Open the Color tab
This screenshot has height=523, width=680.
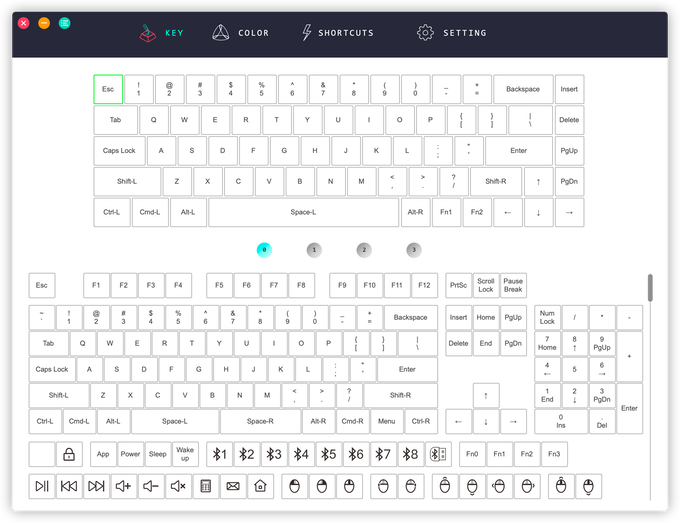point(241,33)
